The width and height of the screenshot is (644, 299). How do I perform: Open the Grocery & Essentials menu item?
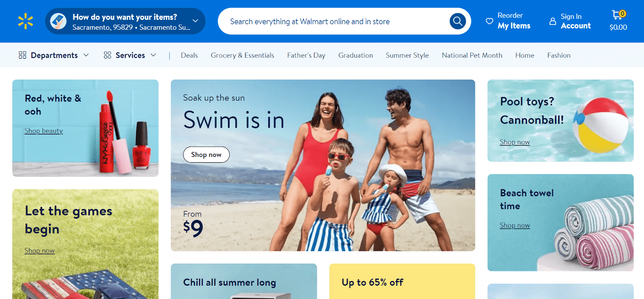pos(242,55)
